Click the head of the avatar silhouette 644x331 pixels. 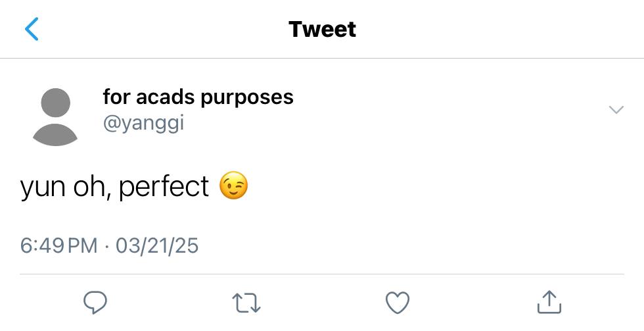pos(55,103)
